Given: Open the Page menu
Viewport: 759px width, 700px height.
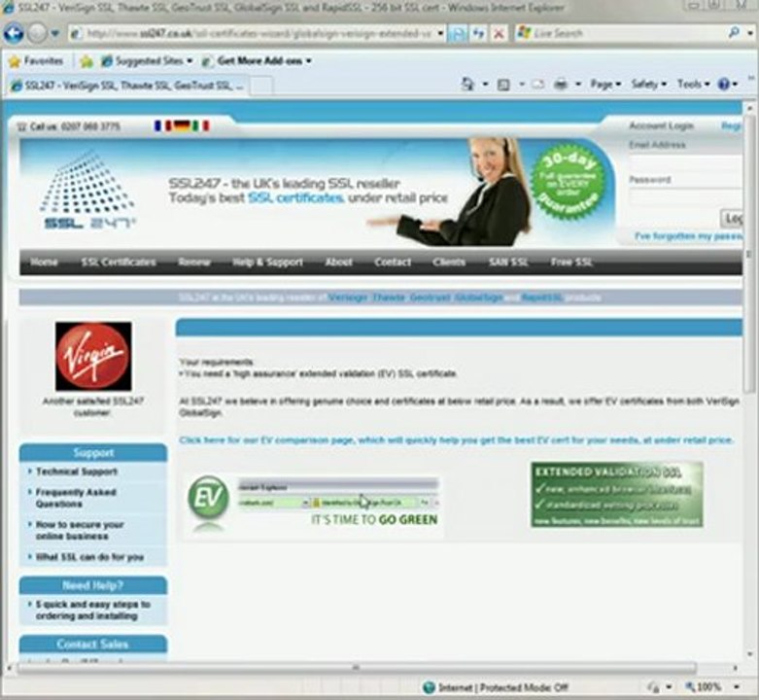Looking at the screenshot, I should [x=605, y=85].
